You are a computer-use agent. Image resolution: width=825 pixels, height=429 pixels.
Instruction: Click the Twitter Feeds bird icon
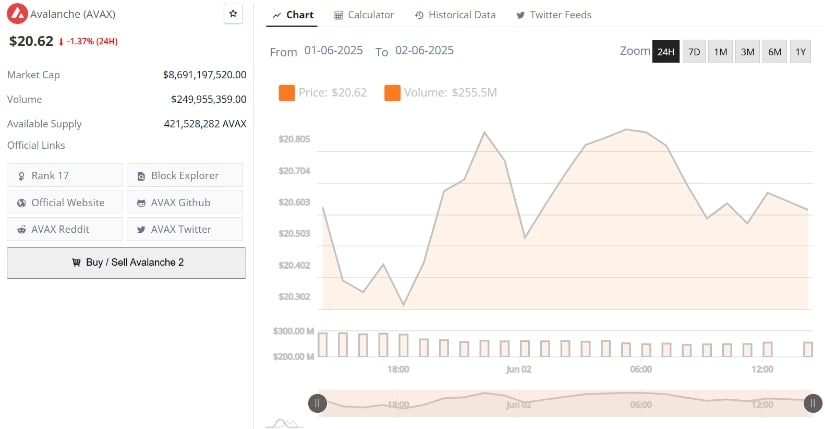click(520, 15)
